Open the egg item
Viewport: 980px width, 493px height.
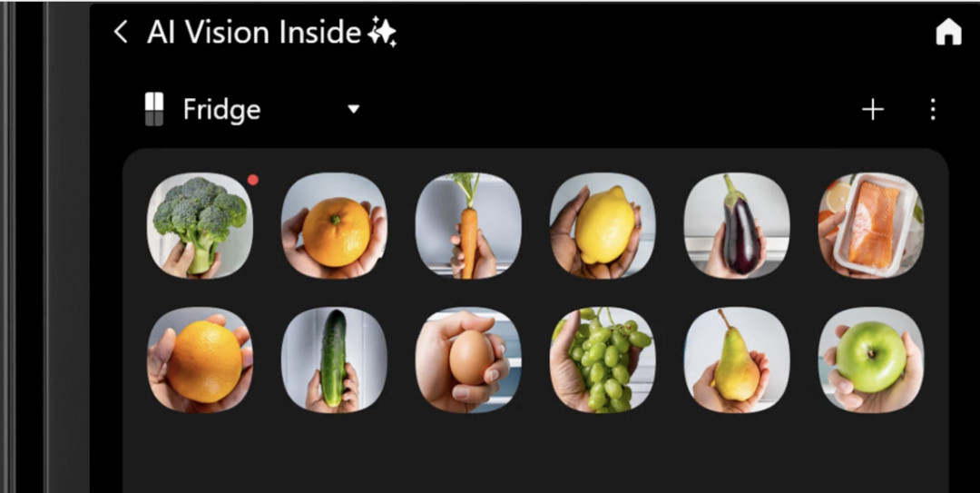[468, 360]
